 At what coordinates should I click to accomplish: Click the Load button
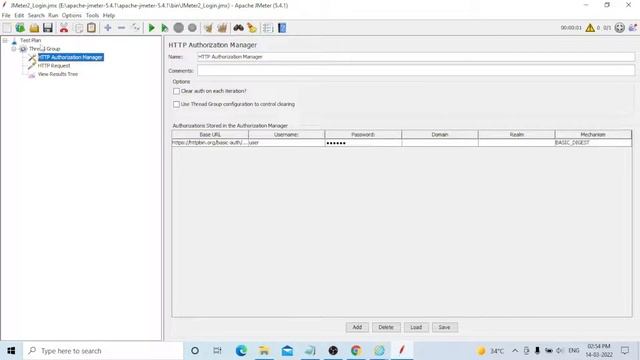point(416,327)
